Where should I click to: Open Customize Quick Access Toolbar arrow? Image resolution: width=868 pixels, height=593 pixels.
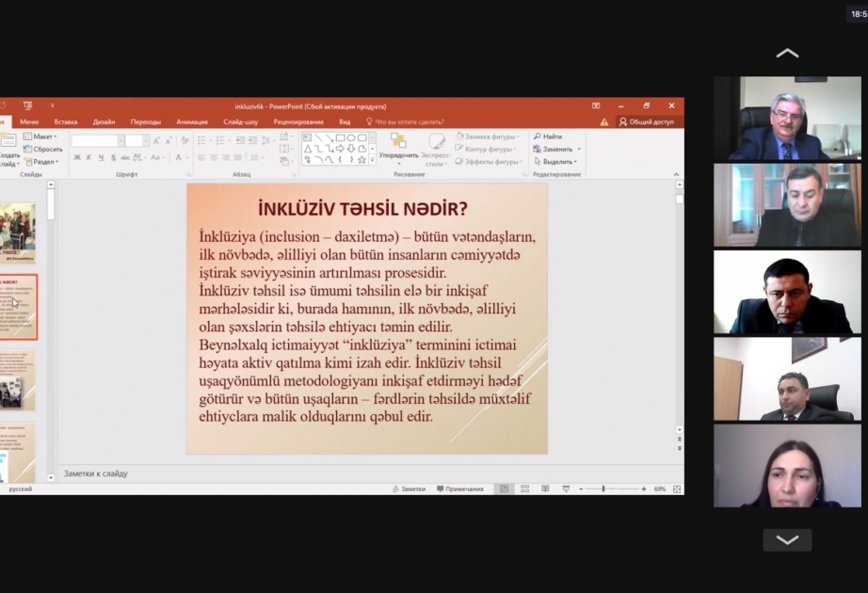pyautogui.click(x=53, y=105)
